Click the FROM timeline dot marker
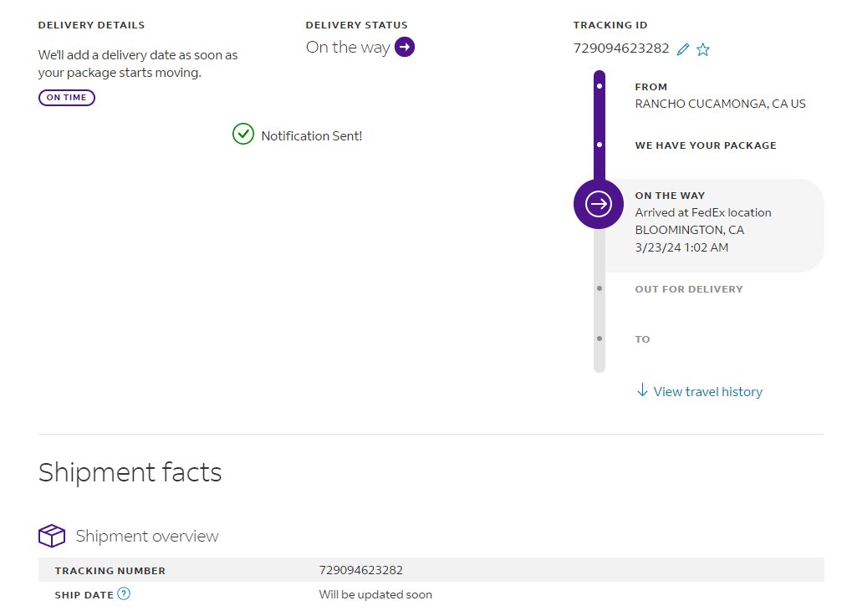Image resolution: width=847 pixels, height=616 pixels. click(599, 86)
